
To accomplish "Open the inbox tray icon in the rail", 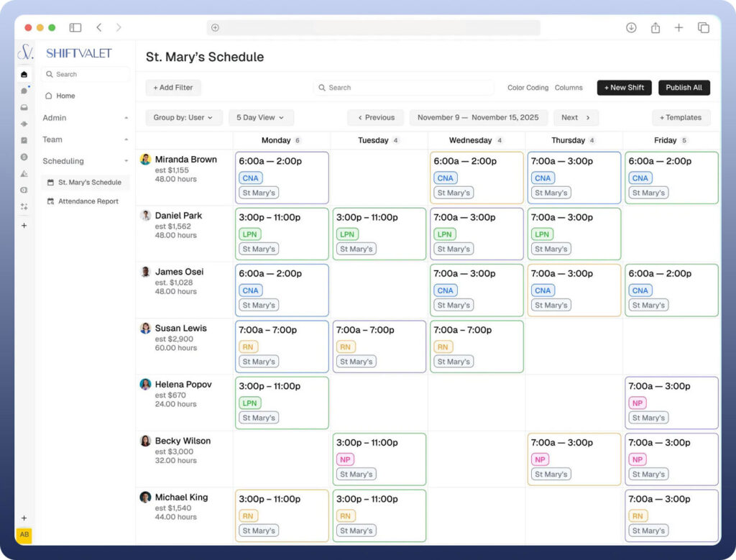I will click(x=24, y=107).
